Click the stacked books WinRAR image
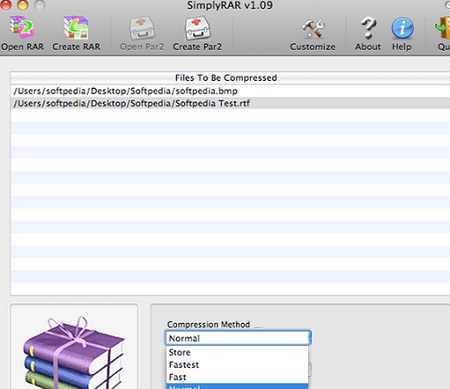The width and height of the screenshot is (450, 389). click(x=74, y=353)
